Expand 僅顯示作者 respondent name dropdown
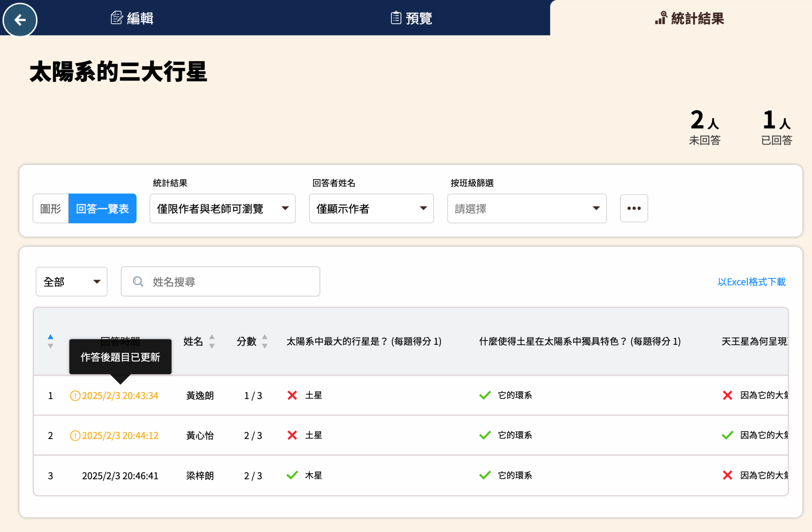Screen dimensions: 812x532 pyautogui.click(x=371, y=209)
